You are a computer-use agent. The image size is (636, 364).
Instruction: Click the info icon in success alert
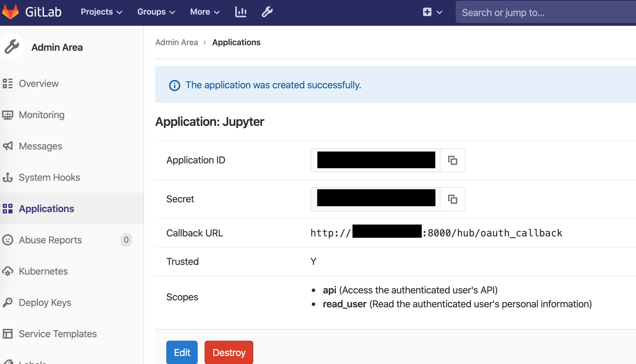click(175, 86)
